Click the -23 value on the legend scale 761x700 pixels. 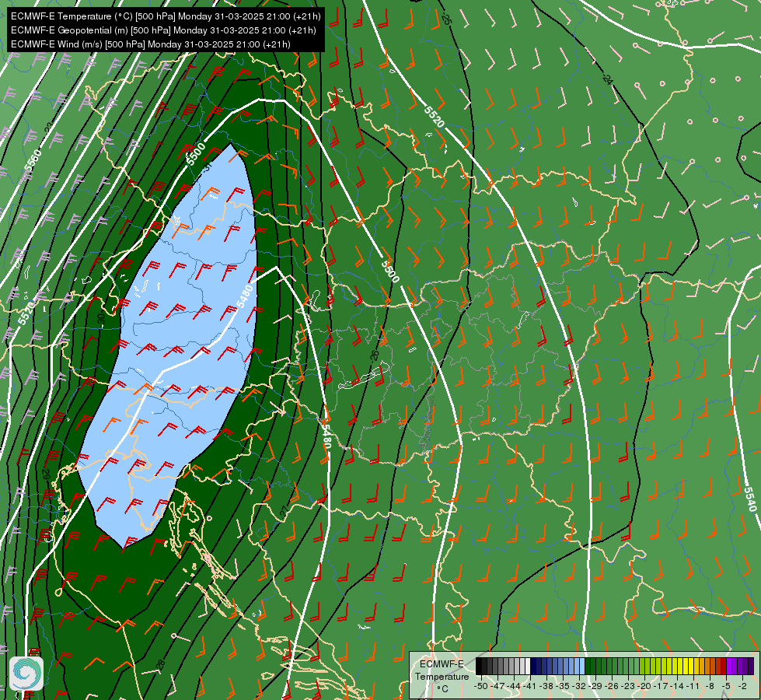(x=628, y=687)
